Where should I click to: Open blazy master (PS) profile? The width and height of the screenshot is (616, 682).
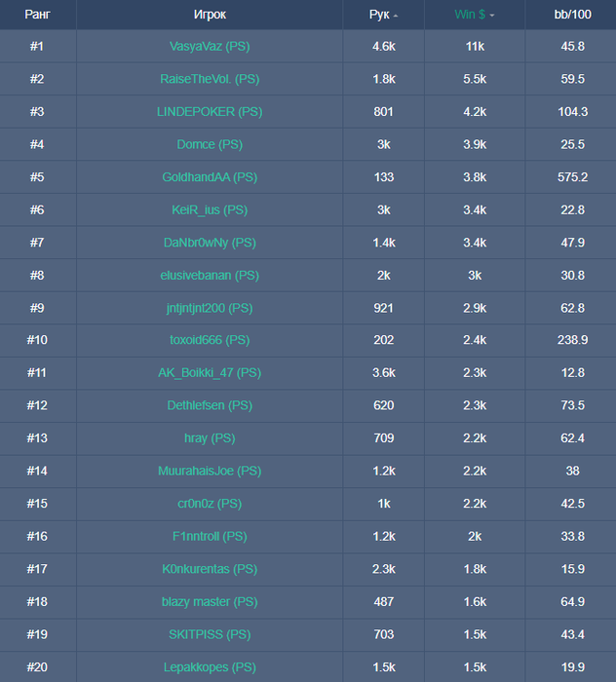[210, 601]
